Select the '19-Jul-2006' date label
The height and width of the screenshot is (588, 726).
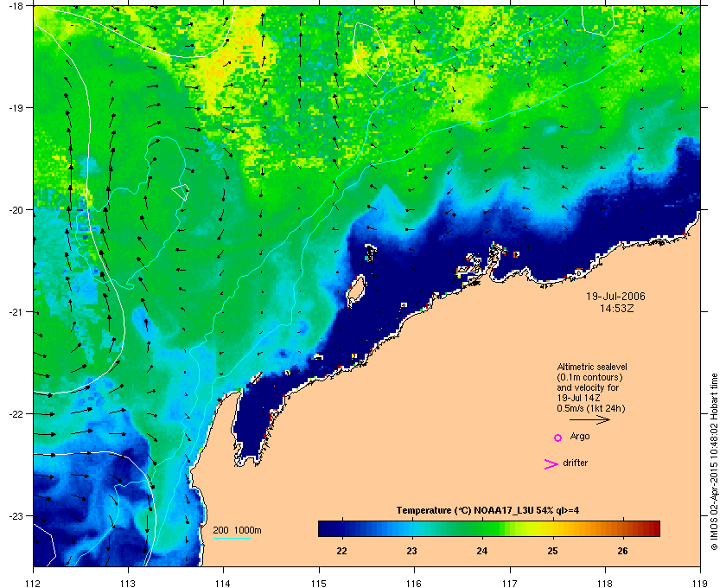[615, 296]
